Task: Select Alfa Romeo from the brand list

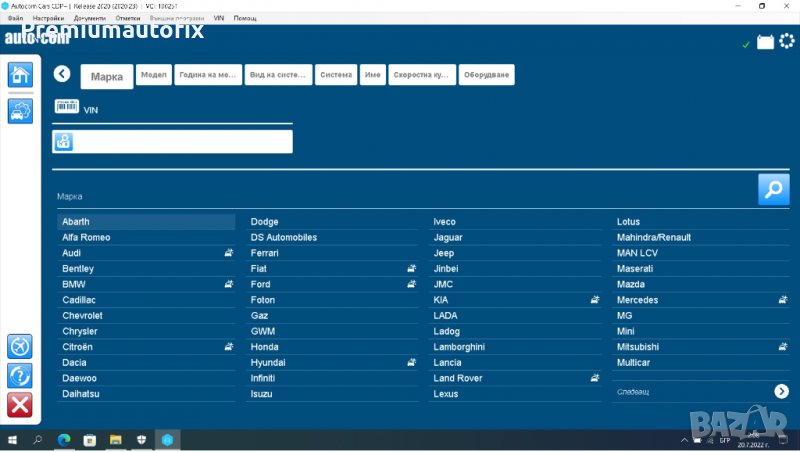Action: [x=87, y=237]
